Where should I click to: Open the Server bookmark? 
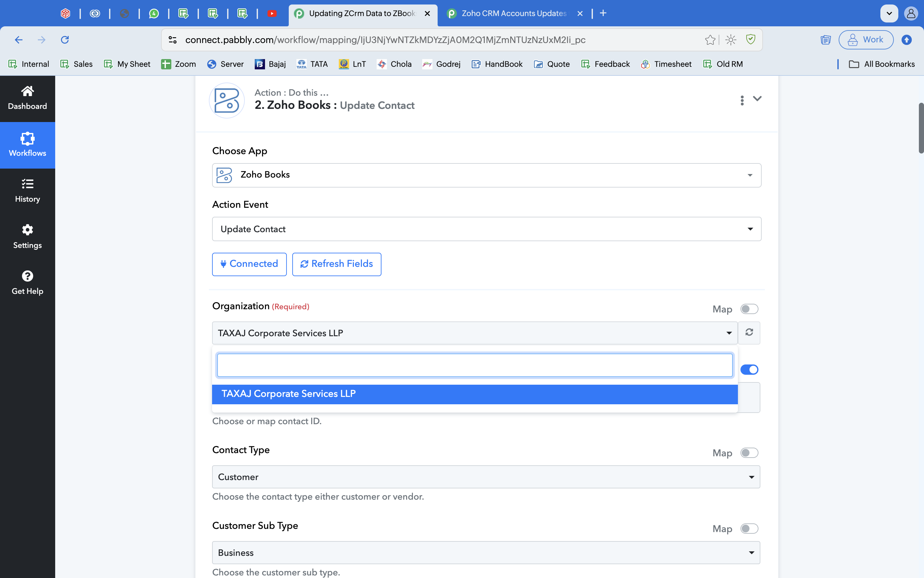pos(225,64)
